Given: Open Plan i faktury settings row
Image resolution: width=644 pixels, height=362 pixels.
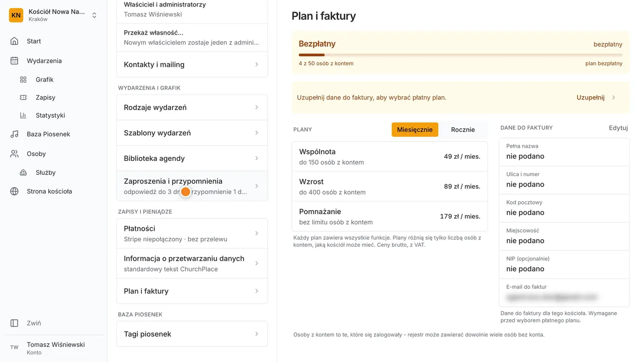Looking at the screenshot, I should tap(192, 291).
